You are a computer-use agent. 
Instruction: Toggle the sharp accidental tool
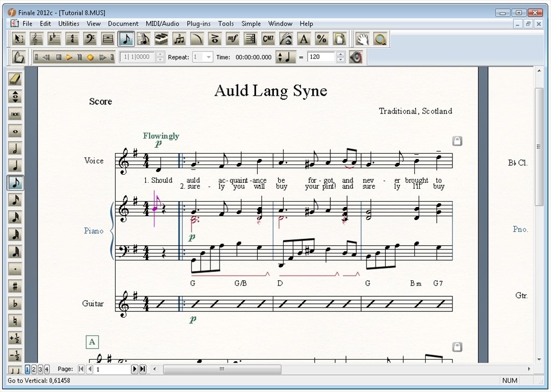[x=15, y=286]
